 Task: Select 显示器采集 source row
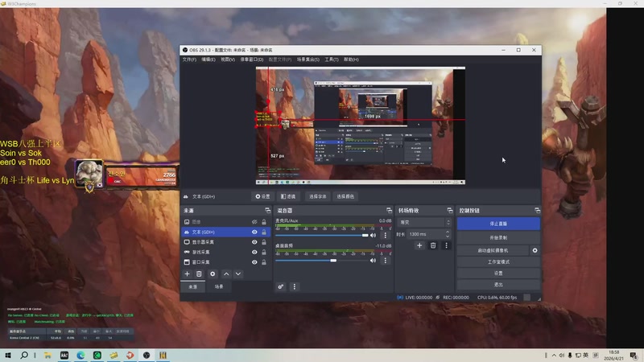[x=225, y=242]
